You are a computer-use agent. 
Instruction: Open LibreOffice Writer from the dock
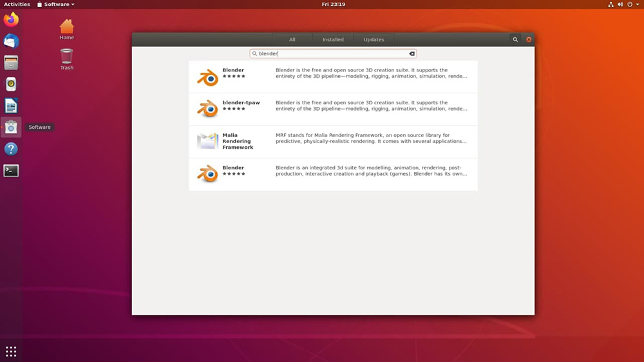pyautogui.click(x=11, y=106)
